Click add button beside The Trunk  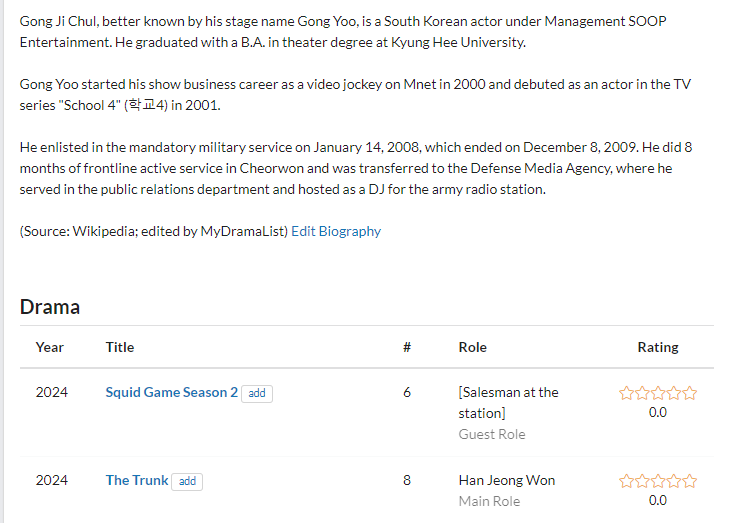click(x=187, y=481)
